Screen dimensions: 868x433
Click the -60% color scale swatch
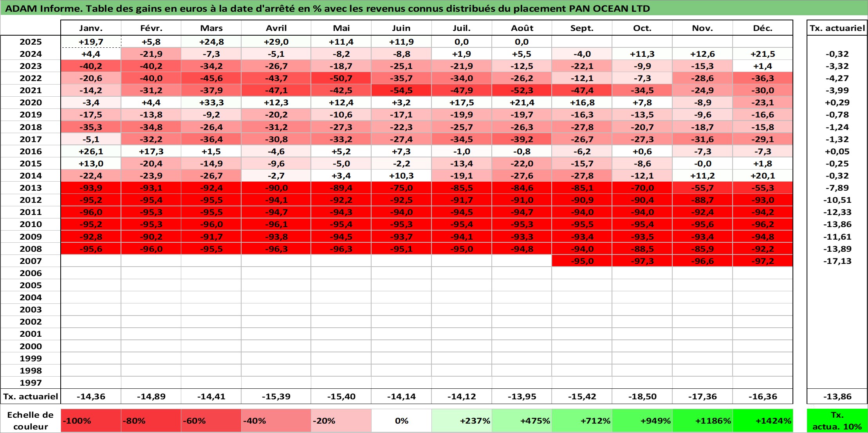coord(211,421)
